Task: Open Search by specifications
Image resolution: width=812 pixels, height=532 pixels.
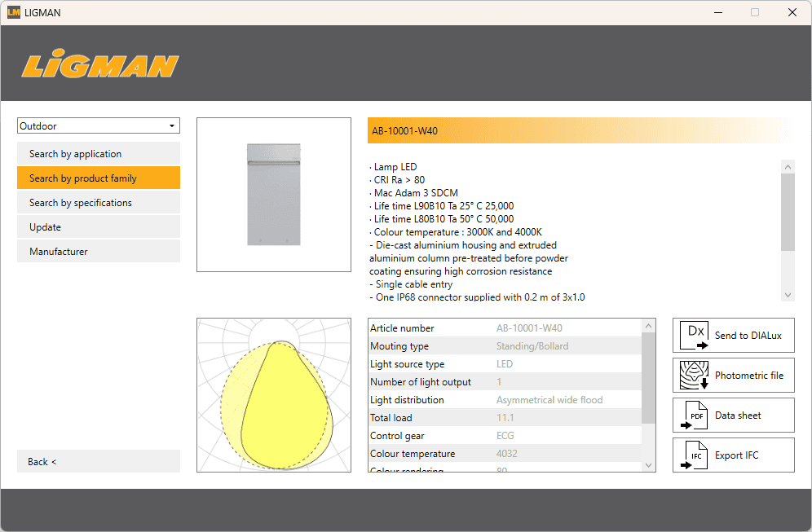Action: point(99,203)
